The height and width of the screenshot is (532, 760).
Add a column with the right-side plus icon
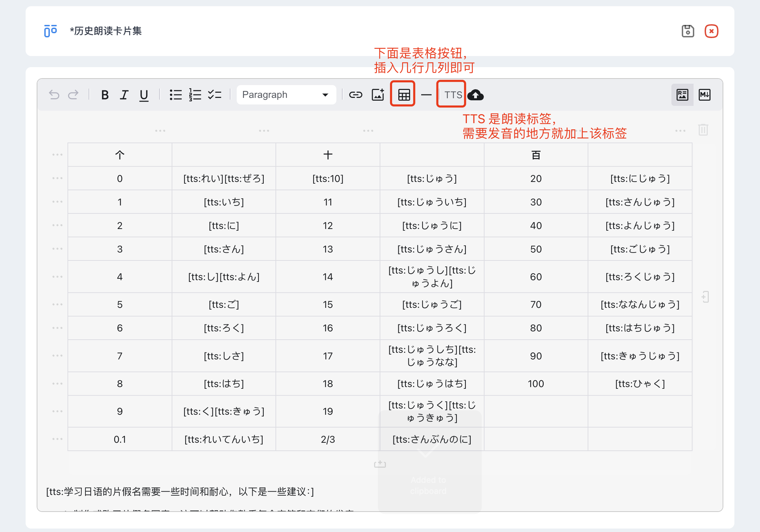(x=705, y=297)
